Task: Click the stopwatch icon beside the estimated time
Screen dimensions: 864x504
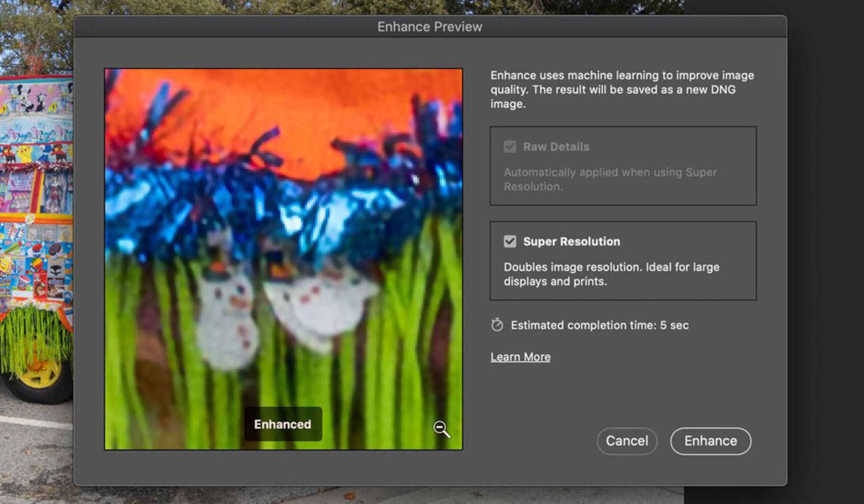Action: tap(497, 325)
